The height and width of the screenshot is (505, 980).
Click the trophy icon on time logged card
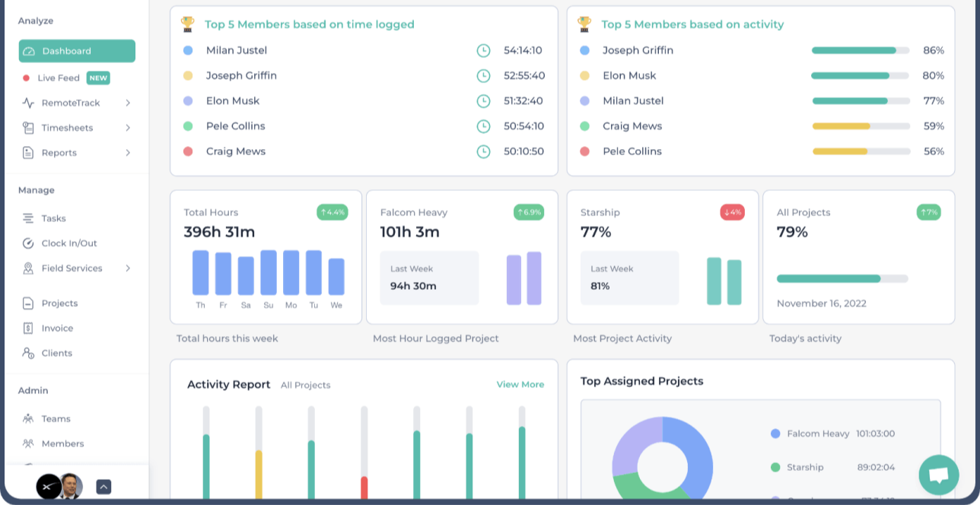(x=187, y=24)
